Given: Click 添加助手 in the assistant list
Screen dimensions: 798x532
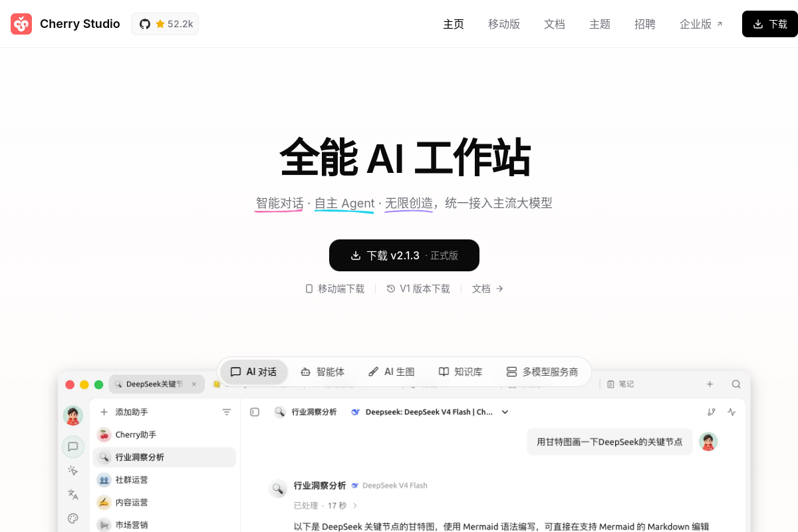Looking at the screenshot, I should [x=124, y=412].
